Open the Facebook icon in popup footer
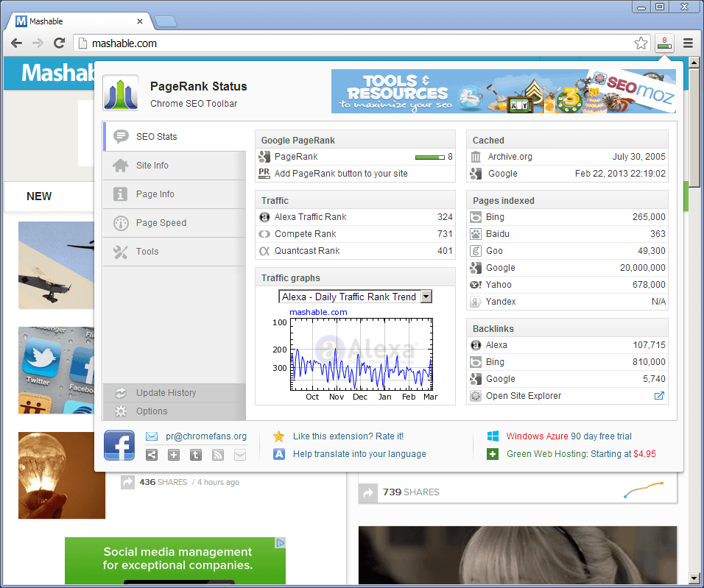The height and width of the screenshot is (588, 704). click(119, 445)
